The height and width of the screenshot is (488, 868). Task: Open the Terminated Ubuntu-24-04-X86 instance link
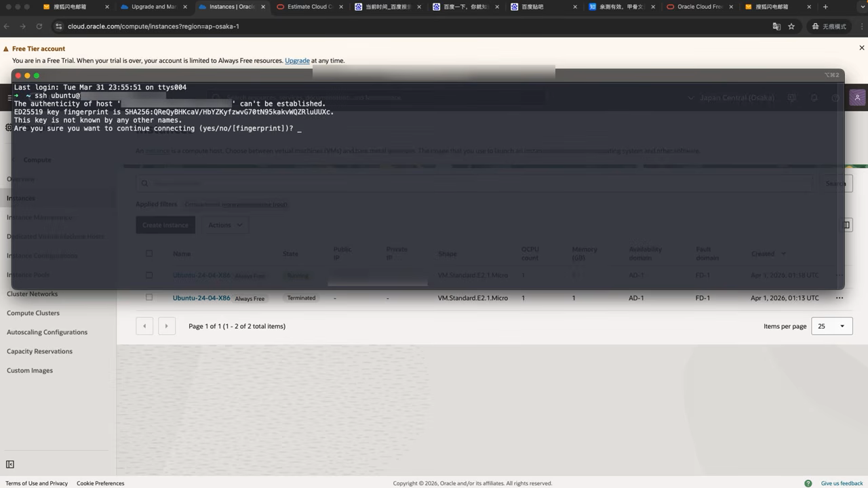[201, 298]
